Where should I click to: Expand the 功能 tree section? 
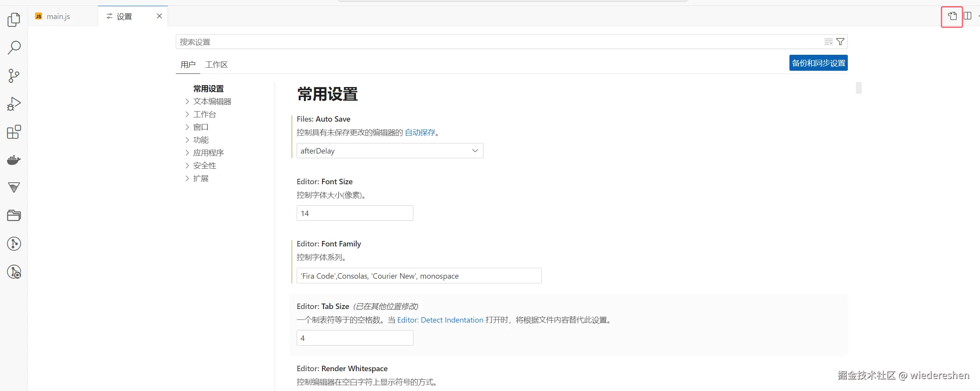[201, 140]
